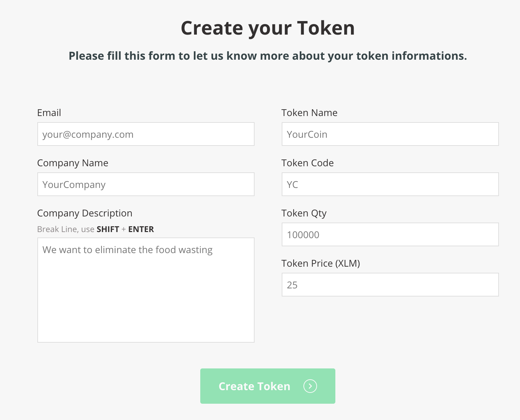520x420 pixels.
Task: Click the Company Description label
Action: [85, 213]
